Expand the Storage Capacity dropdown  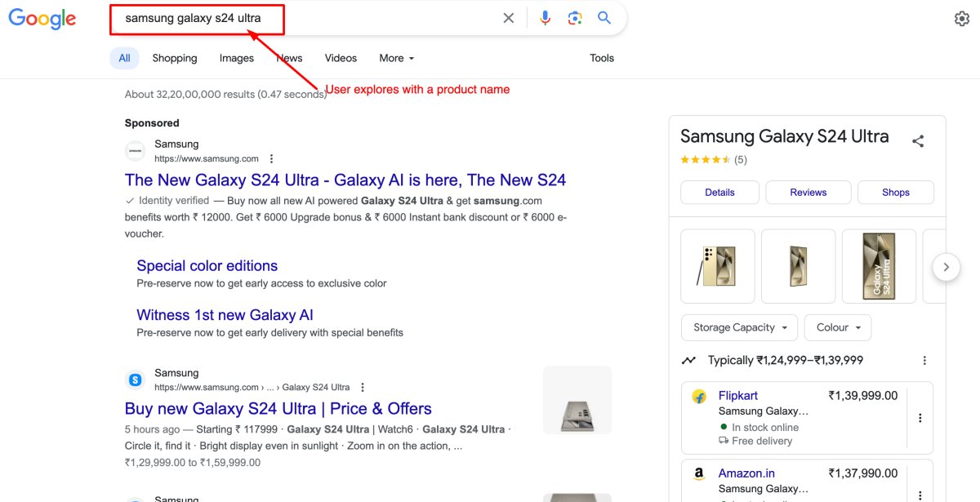[x=739, y=327]
